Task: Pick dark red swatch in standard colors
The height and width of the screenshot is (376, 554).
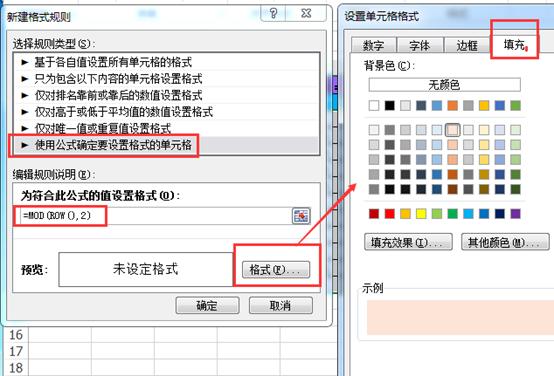Action: click(x=374, y=214)
